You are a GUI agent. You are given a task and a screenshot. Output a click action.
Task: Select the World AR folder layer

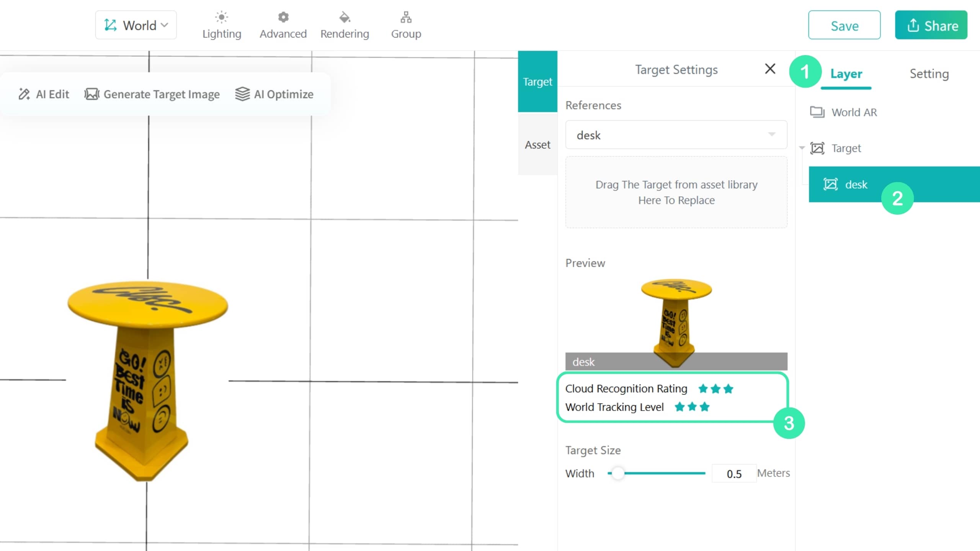pos(854,112)
